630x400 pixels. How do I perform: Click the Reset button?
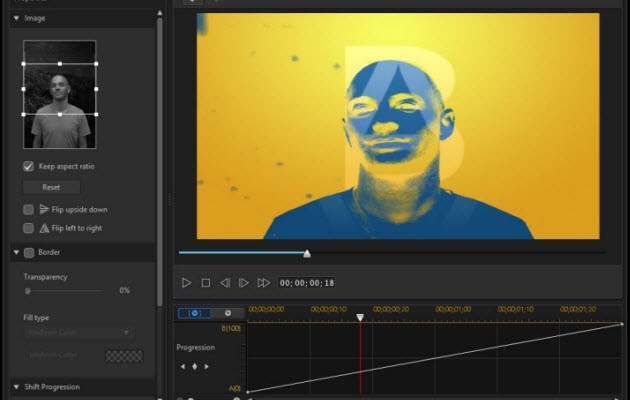click(51, 187)
